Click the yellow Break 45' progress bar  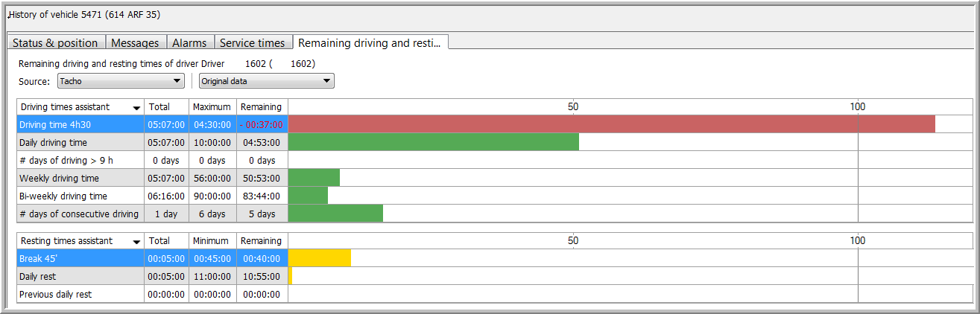[319, 258]
